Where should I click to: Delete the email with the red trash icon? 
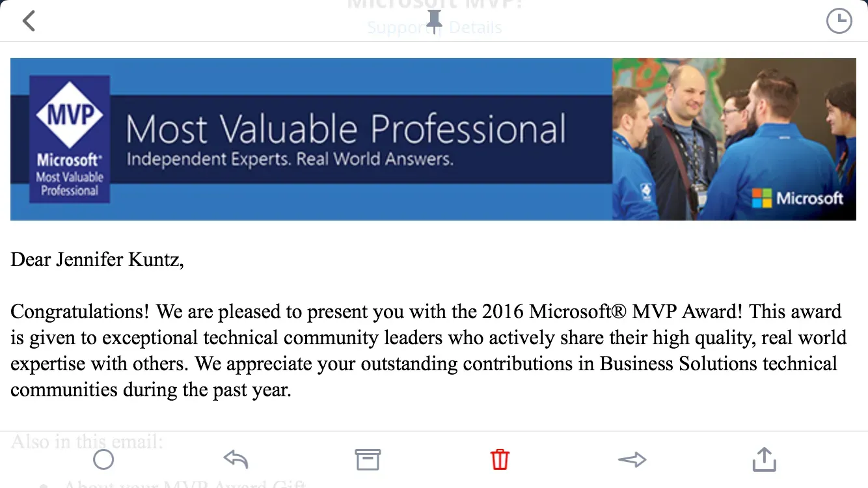(500, 460)
